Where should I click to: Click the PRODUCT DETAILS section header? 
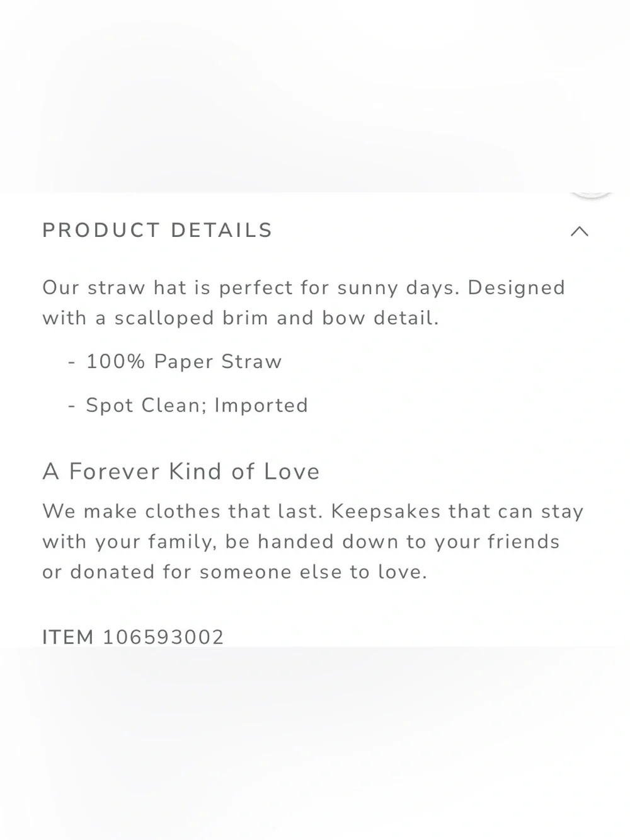(157, 231)
